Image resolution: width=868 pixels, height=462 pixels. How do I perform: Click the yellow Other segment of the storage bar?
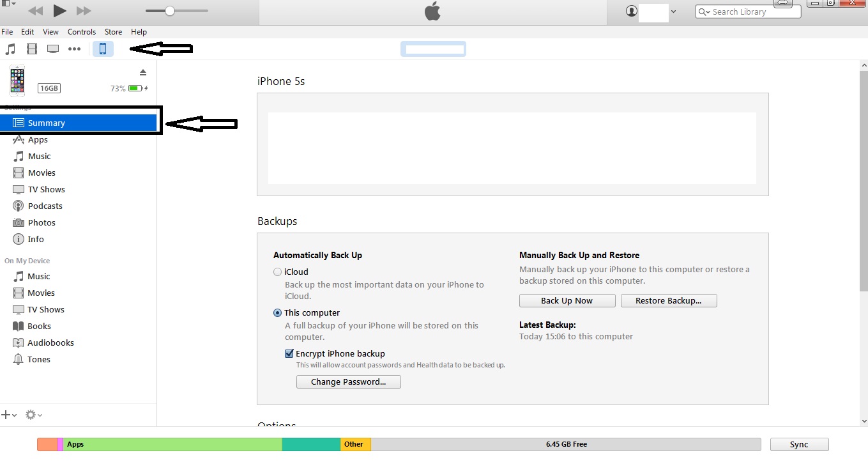(x=356, y=445)
